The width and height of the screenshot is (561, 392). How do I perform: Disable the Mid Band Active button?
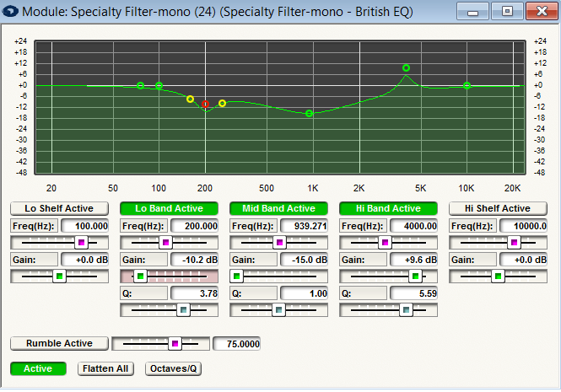pyautogui.click(x=278, y=208)
